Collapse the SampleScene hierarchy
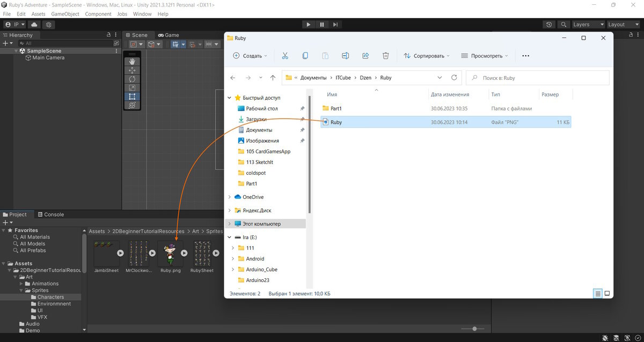Viewport: 644px width, 342px height. (x=16, y=51)
